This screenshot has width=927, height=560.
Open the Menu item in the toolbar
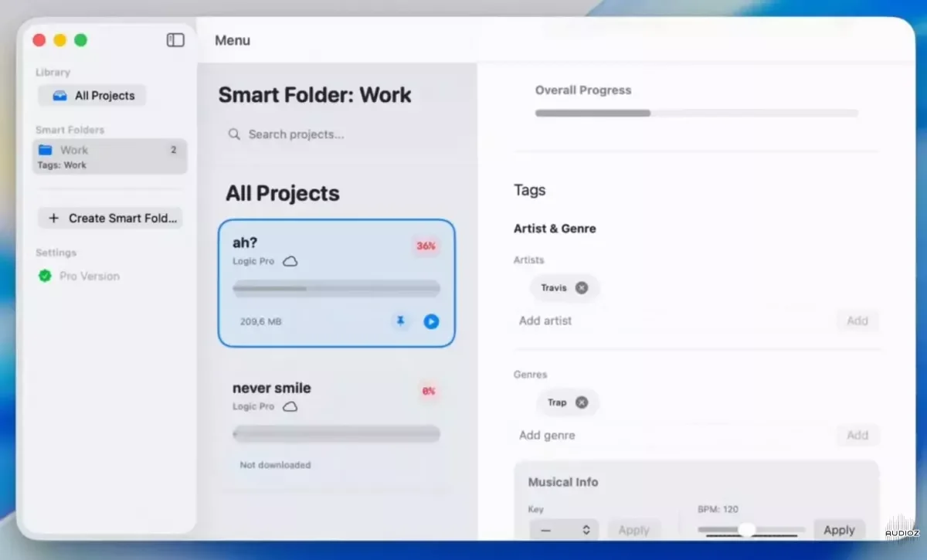point(233,40)
